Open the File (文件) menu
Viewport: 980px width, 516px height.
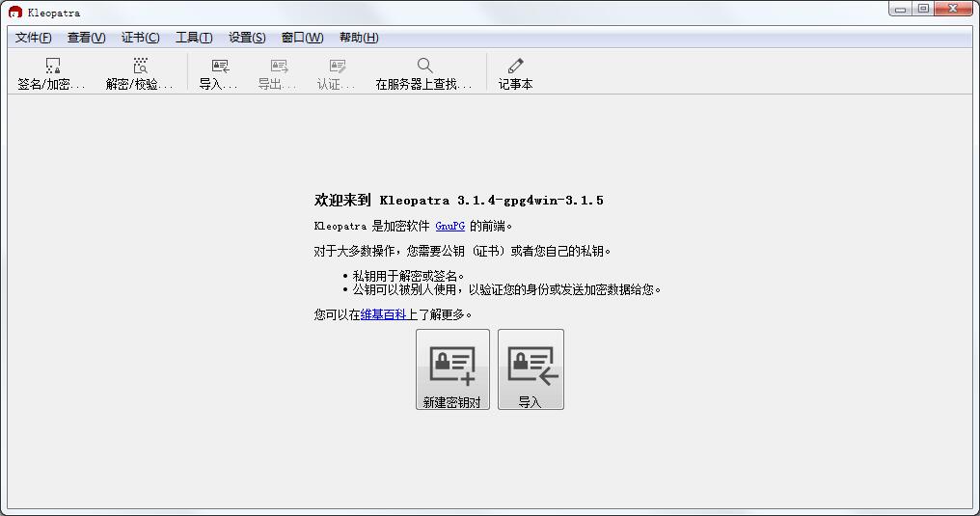pos(33,38)
